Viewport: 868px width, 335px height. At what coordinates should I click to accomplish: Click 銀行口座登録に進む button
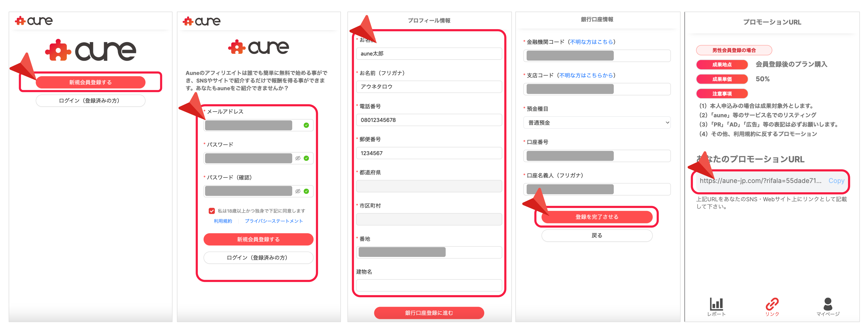point(429,313)
